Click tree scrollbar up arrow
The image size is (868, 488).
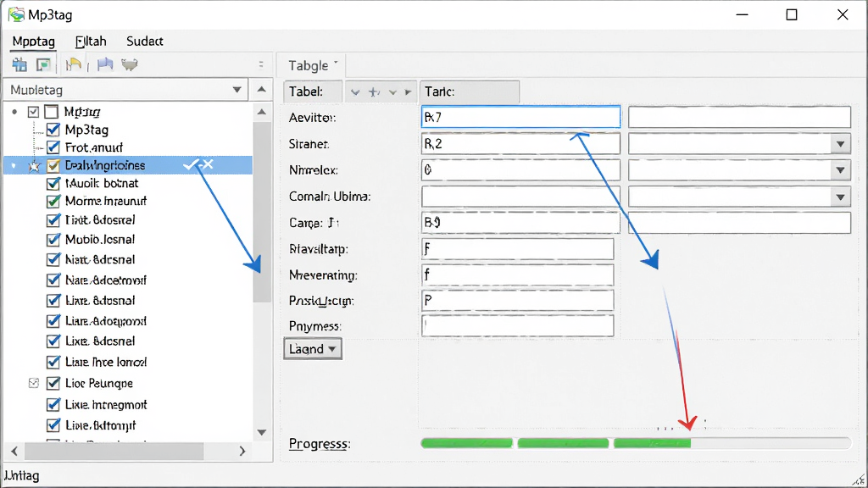pos(262,112)
